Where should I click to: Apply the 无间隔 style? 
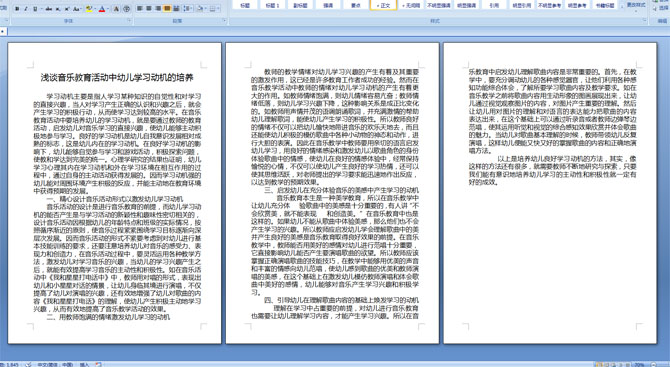tap(411, 5)
